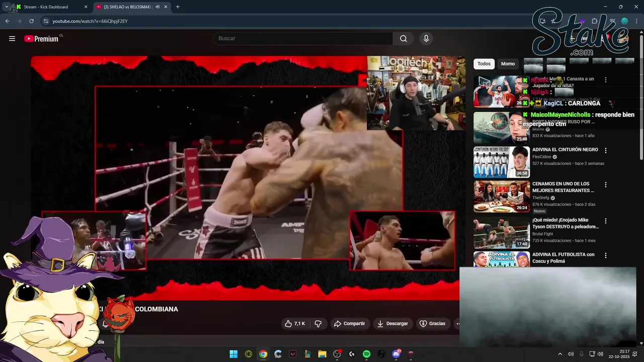Open the recording app with red dot

coord(337,354)
